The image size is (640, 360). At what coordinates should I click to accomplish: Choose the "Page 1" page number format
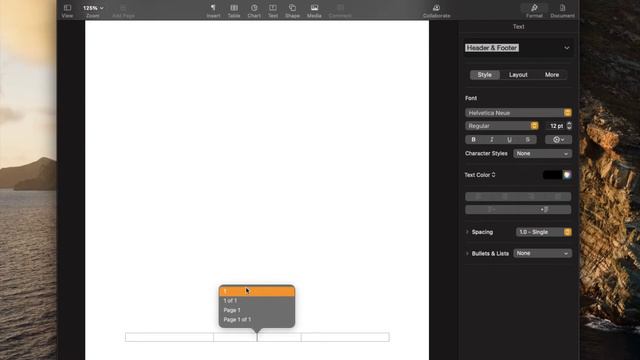[257, 310]
